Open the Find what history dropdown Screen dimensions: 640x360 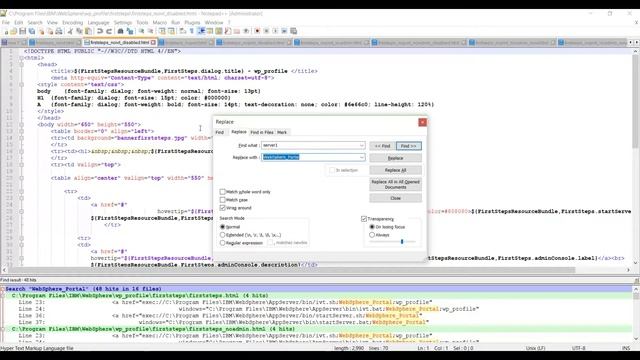point(362,145)
